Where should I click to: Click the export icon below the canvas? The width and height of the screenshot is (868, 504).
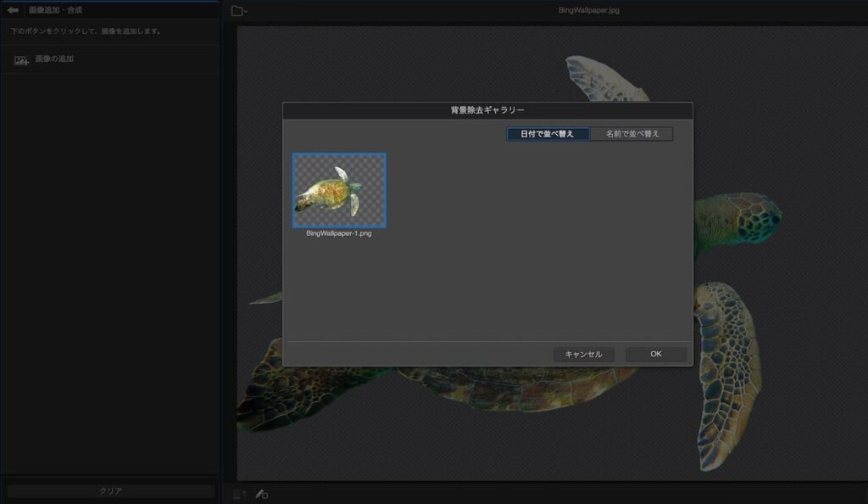(x=238, y=494)
